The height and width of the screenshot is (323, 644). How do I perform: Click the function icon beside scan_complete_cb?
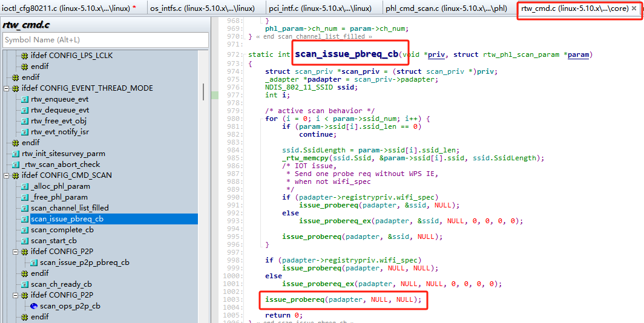25,230
